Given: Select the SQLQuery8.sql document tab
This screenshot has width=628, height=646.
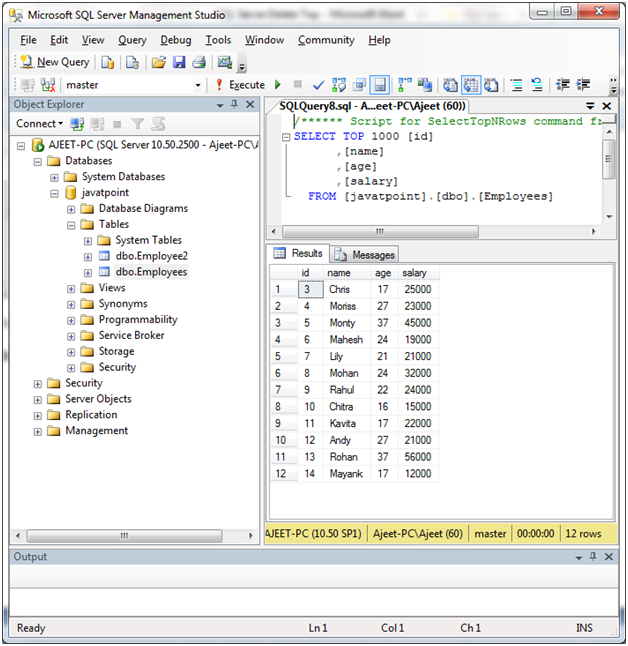Looking at the screenshot, I should click(372, 106).
